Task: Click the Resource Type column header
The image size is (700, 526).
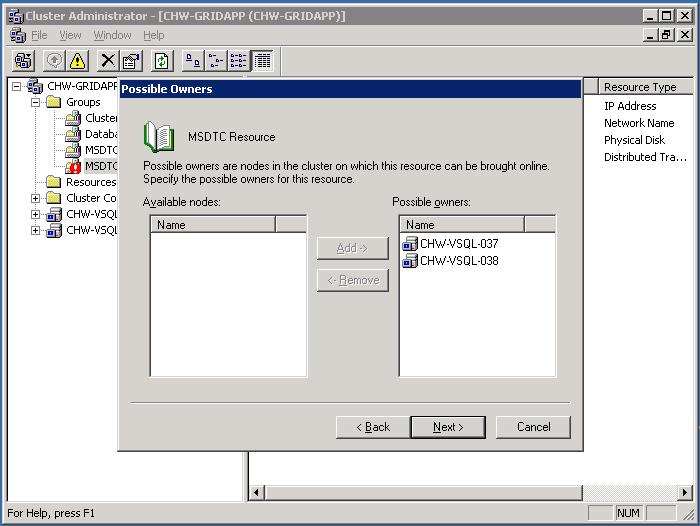Action: coord(646,87)
